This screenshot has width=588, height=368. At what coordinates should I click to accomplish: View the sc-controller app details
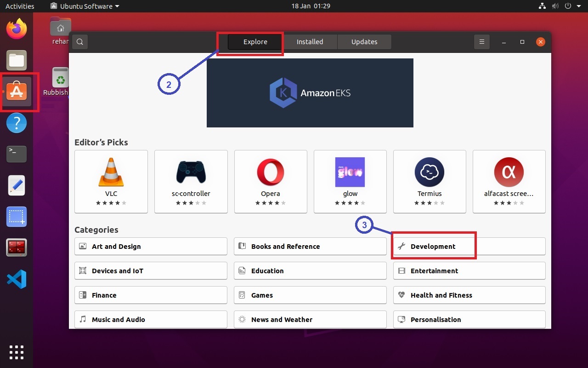pyautogui.click(x=191, y=181)
